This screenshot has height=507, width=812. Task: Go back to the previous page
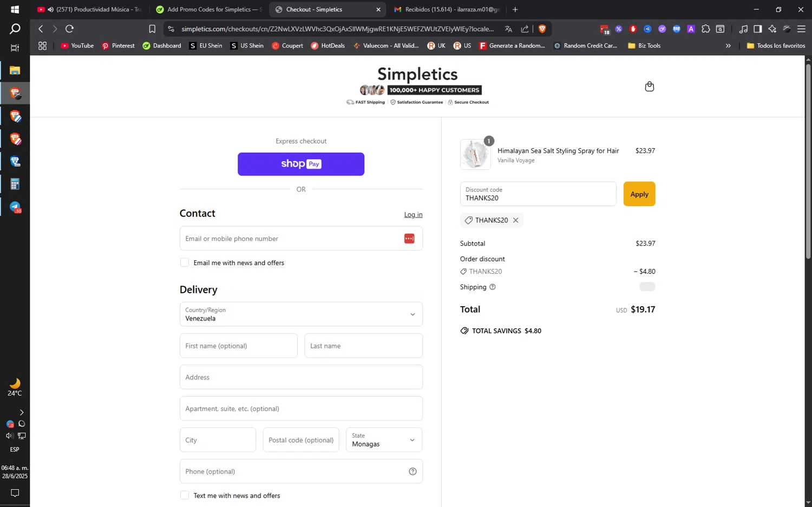pyautogui.click(x=41, y=29)
